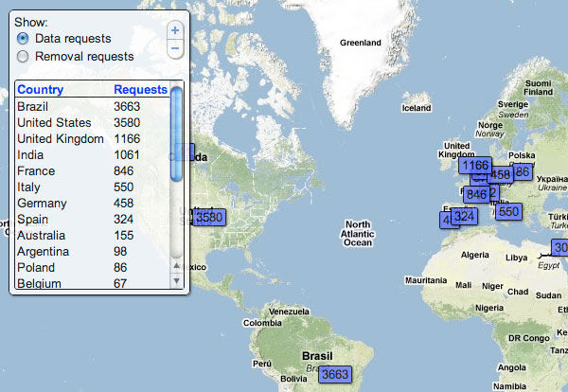
Task: Click the Mali label on the map
Action: point(463,285)
